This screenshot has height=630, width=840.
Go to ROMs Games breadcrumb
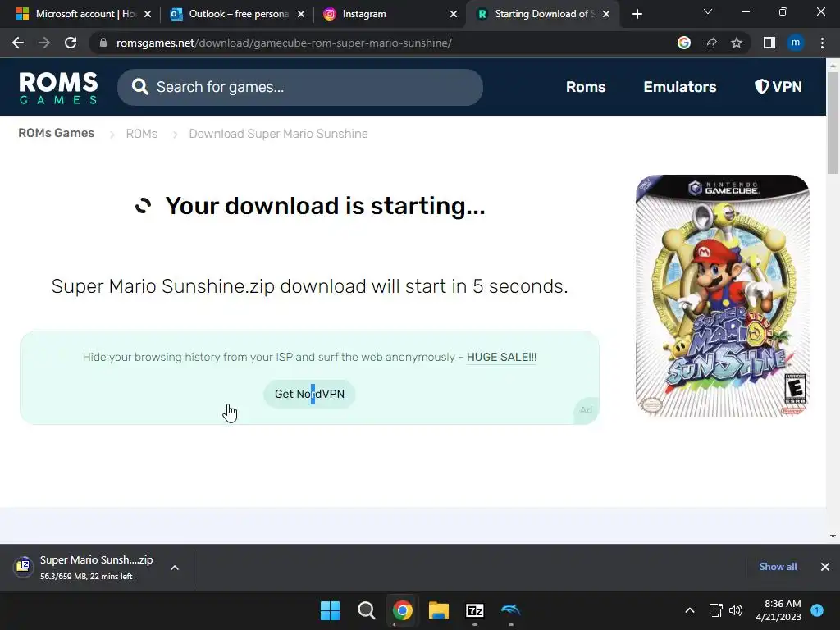click(57, 133)
